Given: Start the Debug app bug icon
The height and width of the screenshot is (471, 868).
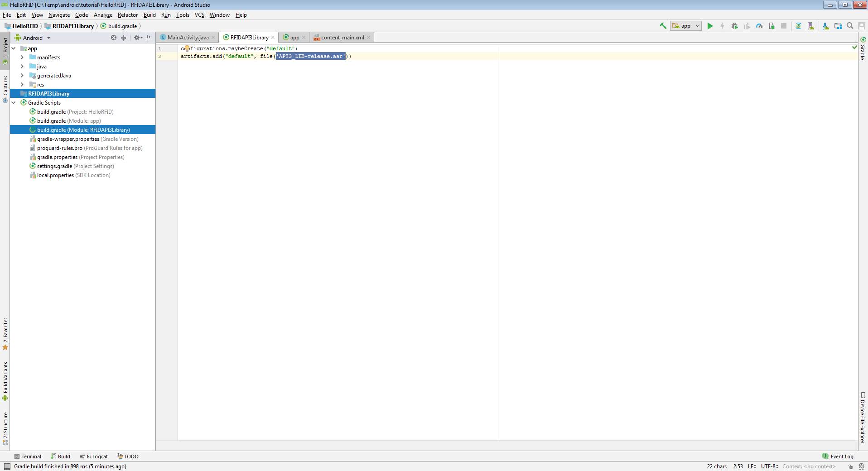Looking at the screenshot, I should (x=734, y=26).
